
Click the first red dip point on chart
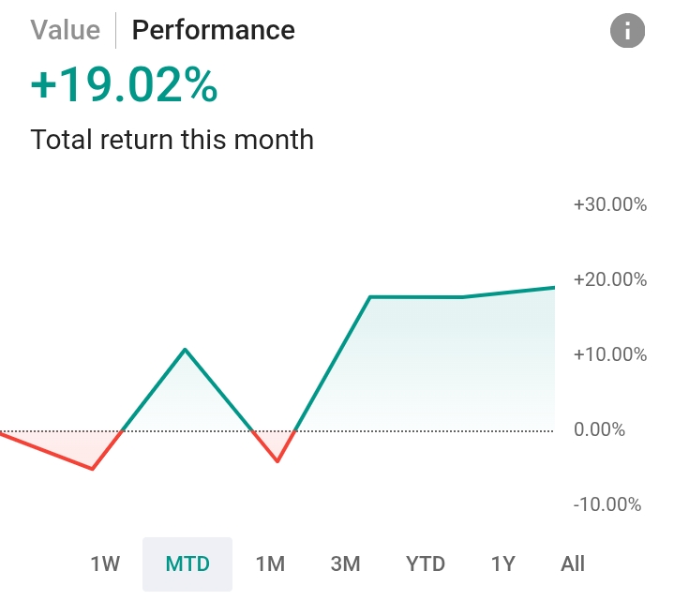click(x=92, y=468)
